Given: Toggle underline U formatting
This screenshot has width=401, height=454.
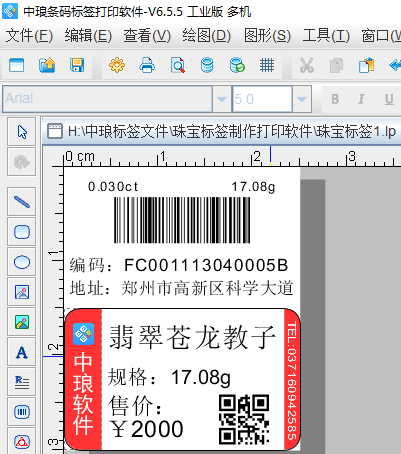Looking at the screenshot, I should pyautogui.click(x=389, y=99).
